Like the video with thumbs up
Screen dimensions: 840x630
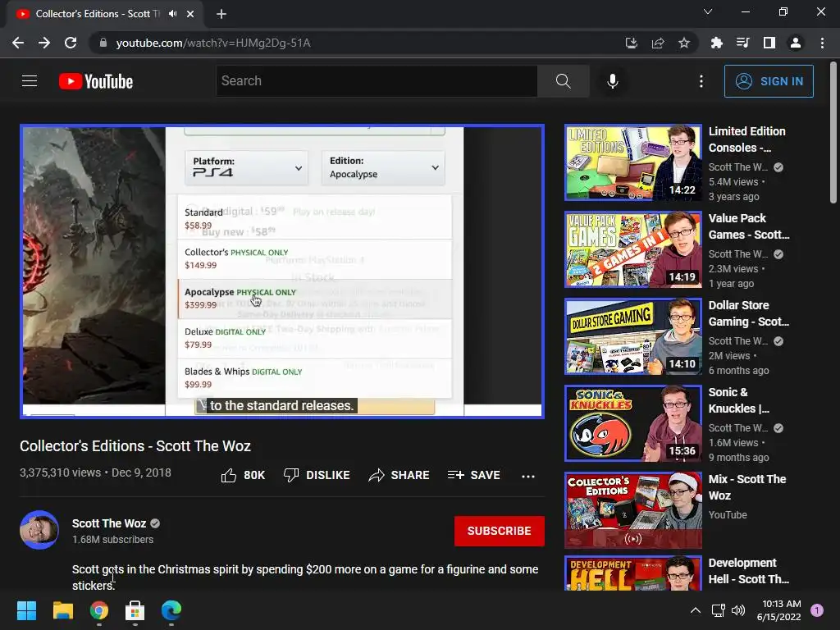(x=243, y=475)
